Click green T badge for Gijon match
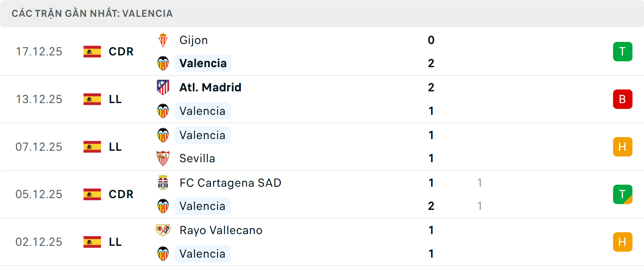Image resolution: width=644 pixels, height=266 pixels. pyautogui.click(x=623, y=51)
